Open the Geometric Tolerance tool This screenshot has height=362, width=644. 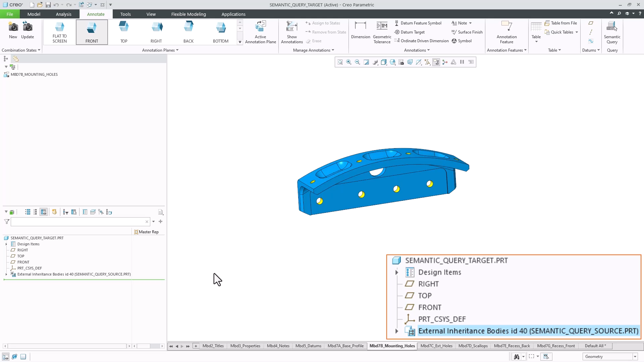tap(382, 33)
